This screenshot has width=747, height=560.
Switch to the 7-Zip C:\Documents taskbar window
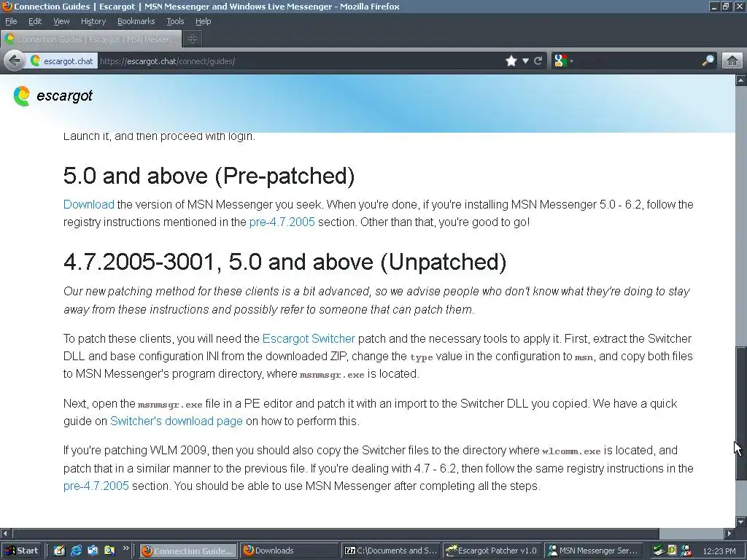[x=391, y=551]
